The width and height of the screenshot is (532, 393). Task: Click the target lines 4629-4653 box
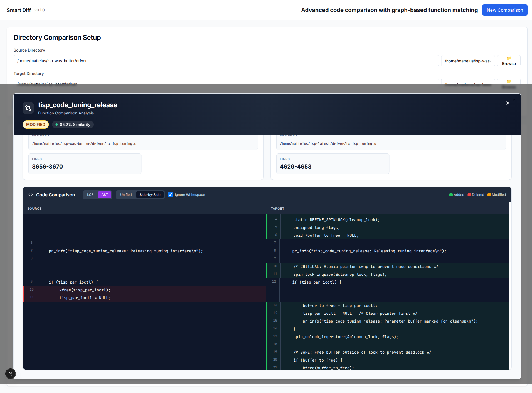point(333,164)
